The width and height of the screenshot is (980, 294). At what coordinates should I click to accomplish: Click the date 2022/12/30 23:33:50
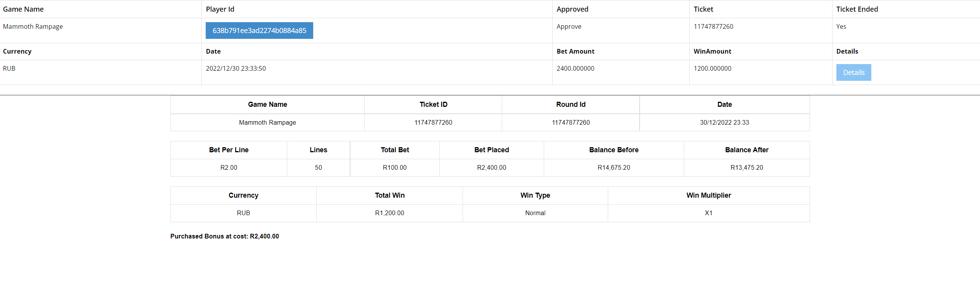pyautogui.click(x=236, y=68)
